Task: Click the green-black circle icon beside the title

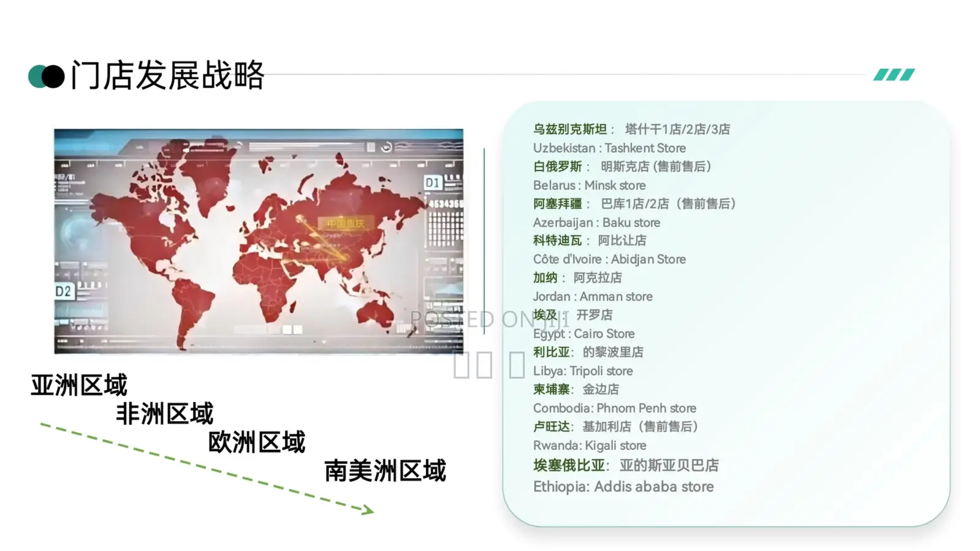Action: point(46,77)
